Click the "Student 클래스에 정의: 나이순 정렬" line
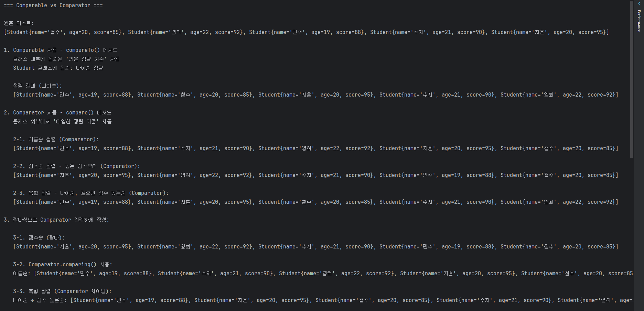 click(x=58, y=68)
